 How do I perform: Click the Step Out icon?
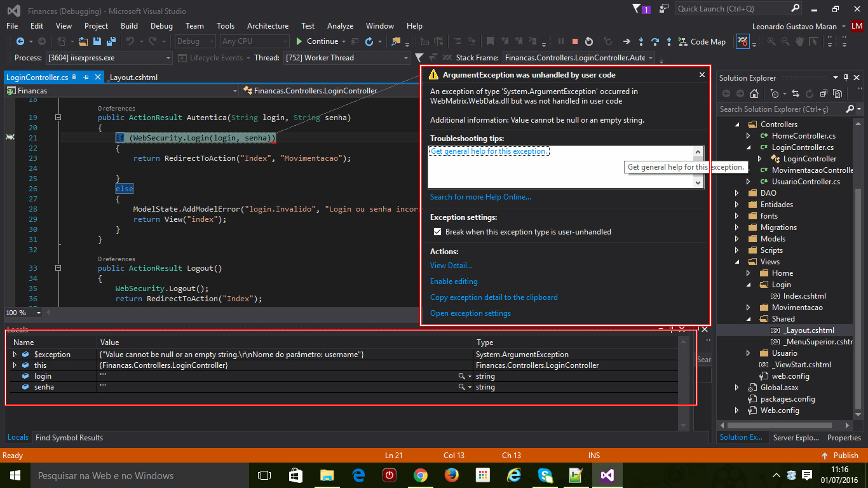(x=669, y=41)
